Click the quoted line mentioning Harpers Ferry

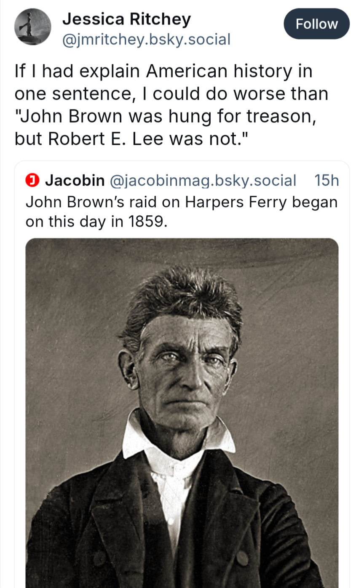point(182,202)
